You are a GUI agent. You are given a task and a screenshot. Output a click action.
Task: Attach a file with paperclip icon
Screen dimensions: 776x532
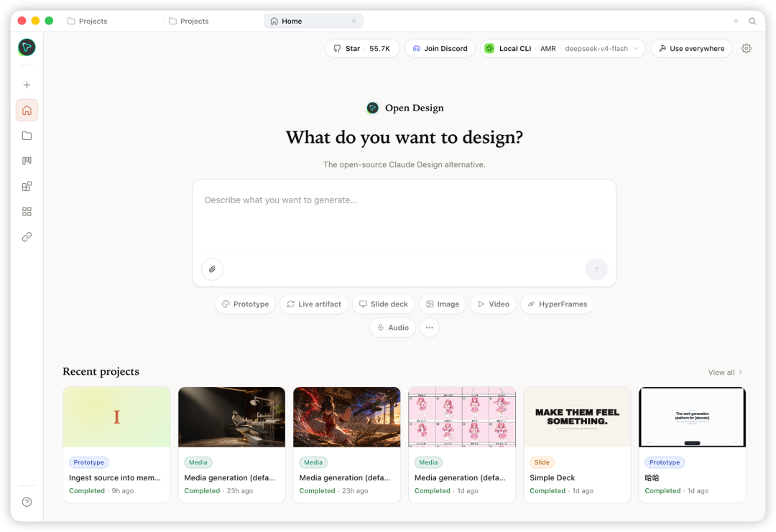pyautogui.click(x=212, y=269)
